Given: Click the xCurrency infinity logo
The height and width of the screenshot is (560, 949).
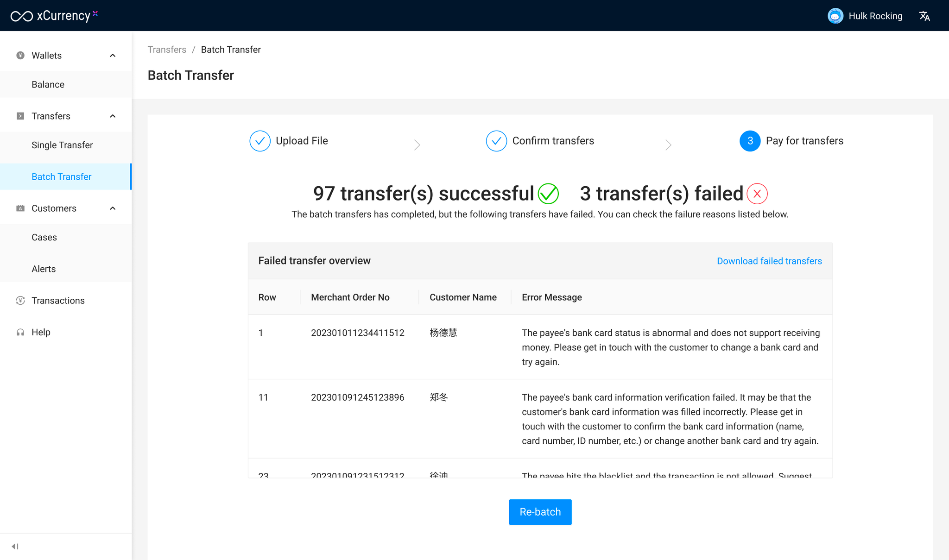Looking at the screenshot, I should (x=22, y=16).
